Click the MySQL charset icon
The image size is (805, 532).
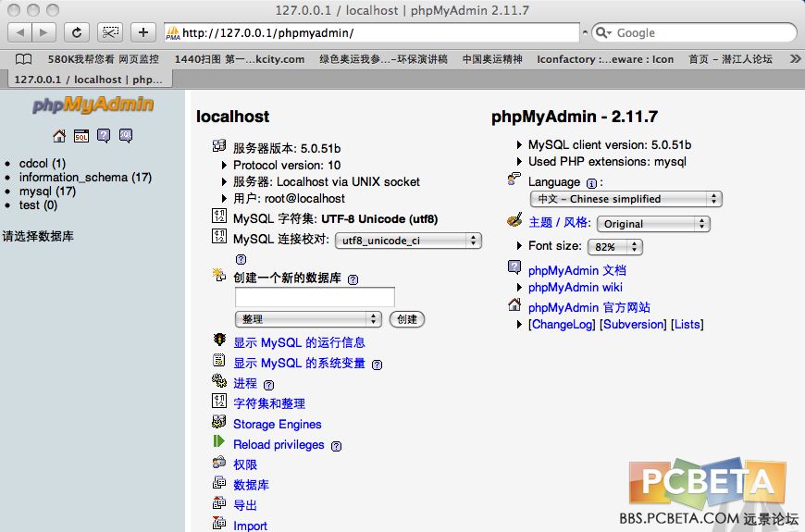[219, 216]
